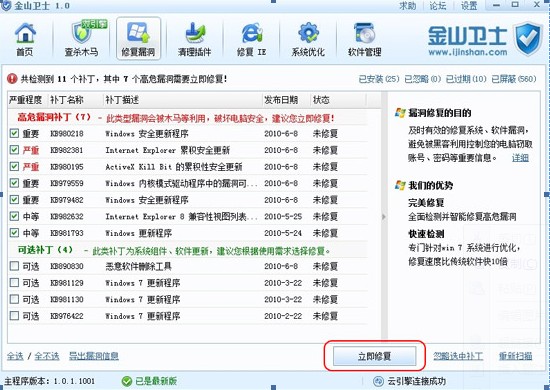Select the 修复漏洞 vulnerability repair icon
The height and width of the screenshot is (390, 550).
coord(138,39)
